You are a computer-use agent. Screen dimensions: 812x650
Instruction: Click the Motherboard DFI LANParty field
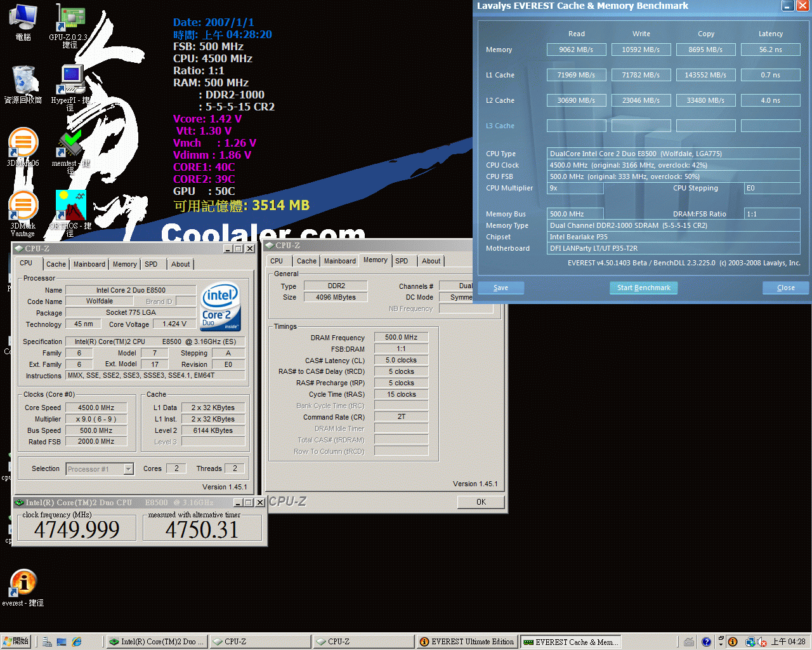674,248
